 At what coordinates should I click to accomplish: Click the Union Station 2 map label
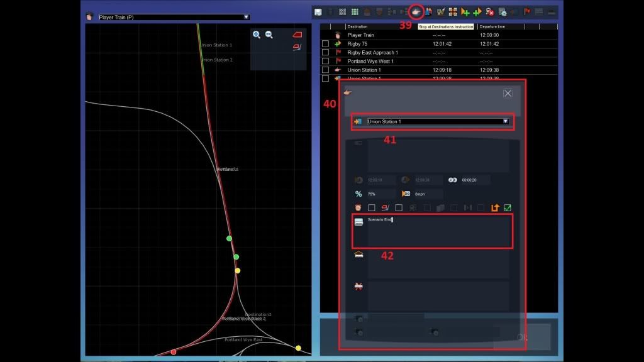pyautogui.click(x=217, y=60)
